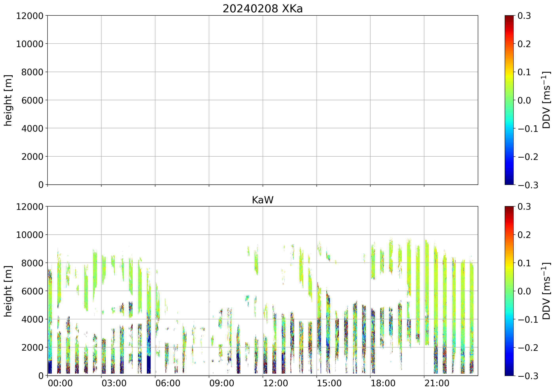Click the '06:00' x-axis time label
The height and width of the screenshot is (392, 556).
click(168, 383)
